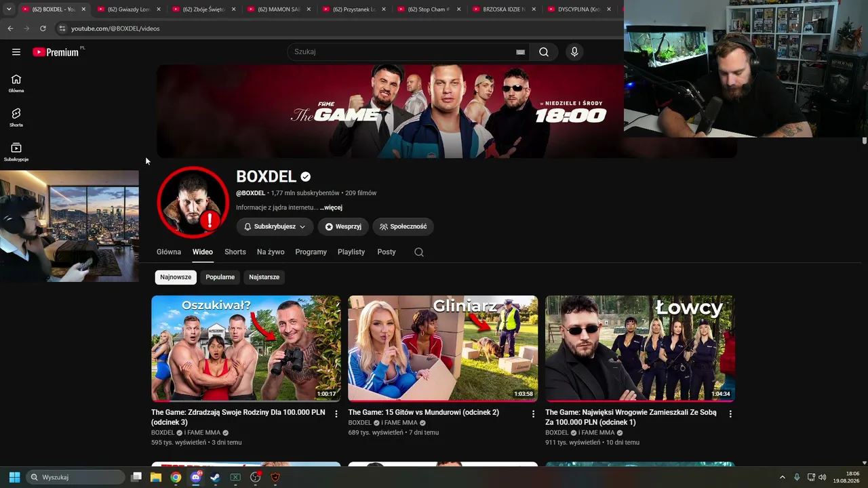Viewport: 868px width, 488px height.
Task: Search within the BOXDEL channel
Action: 419,252
